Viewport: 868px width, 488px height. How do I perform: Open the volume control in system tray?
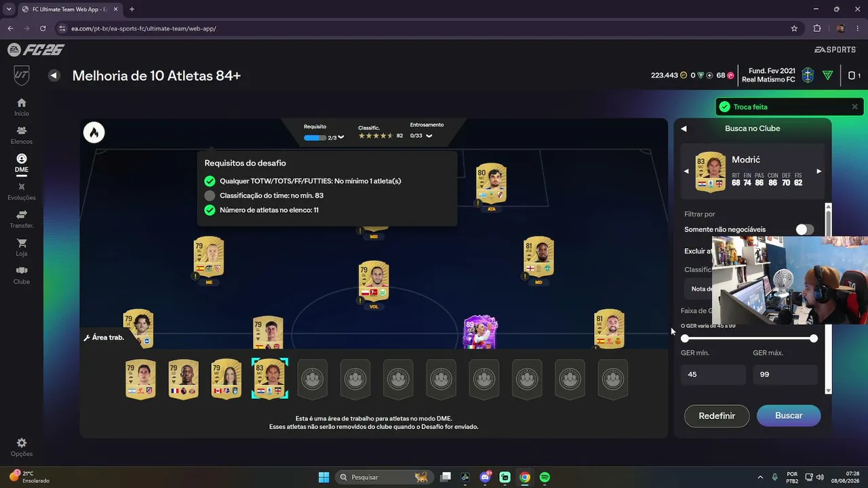pos(820,477)
